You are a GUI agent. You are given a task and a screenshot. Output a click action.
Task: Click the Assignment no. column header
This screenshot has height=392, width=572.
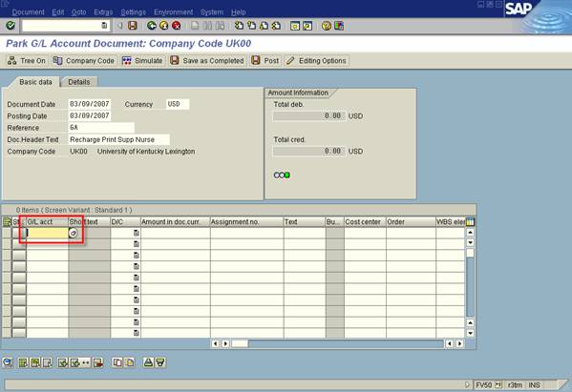246,221
